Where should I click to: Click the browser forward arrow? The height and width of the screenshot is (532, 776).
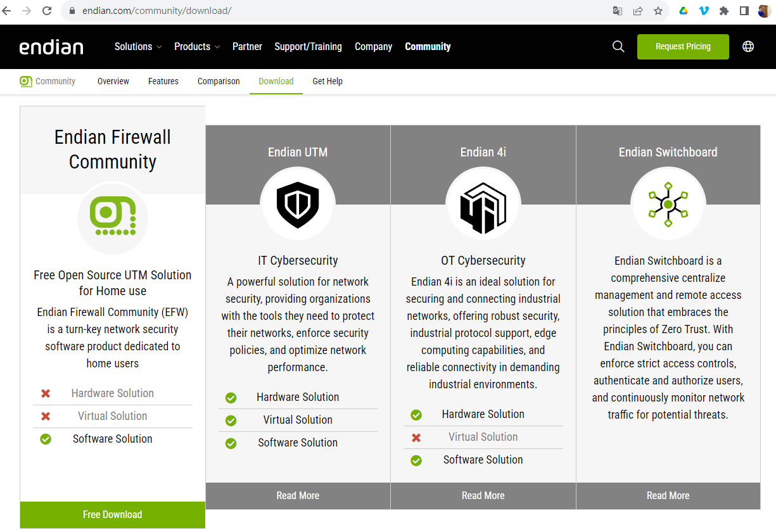pos(27,11)
